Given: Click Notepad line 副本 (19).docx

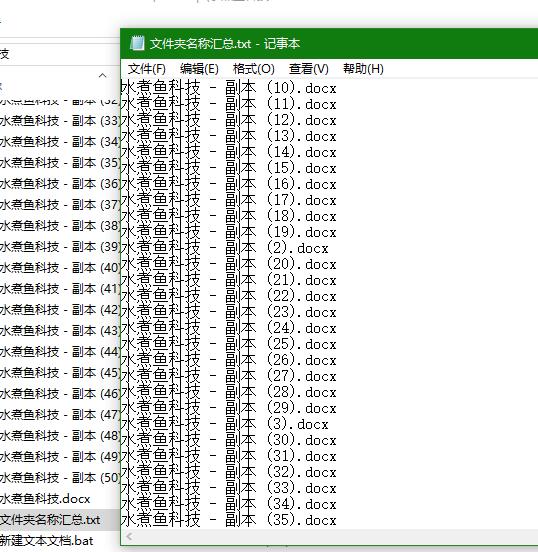Looking at the screenshot, I should pos(229,232).
